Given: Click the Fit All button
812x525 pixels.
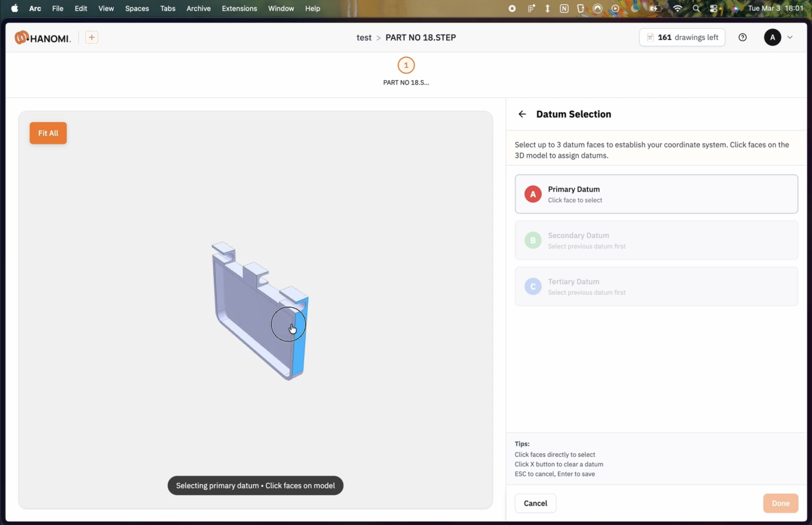Looking at the screenshot, I should pos(48,133).
